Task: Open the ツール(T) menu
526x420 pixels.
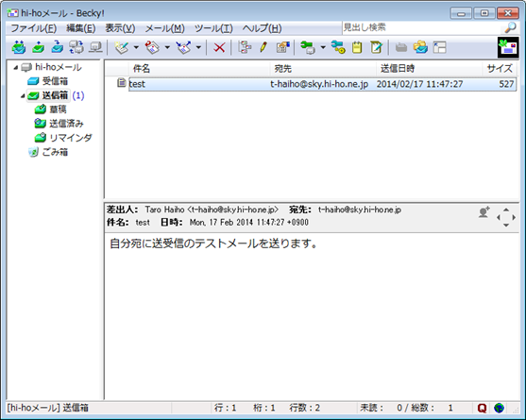Action: [213, 28]
